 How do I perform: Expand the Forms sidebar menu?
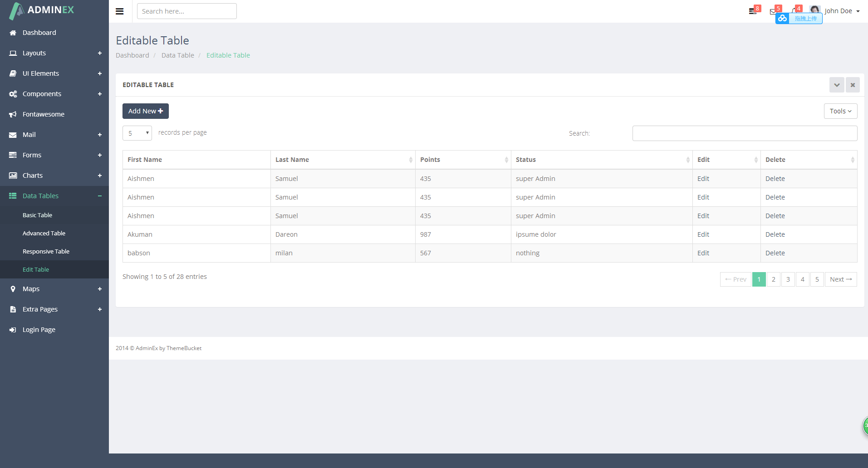54,155
